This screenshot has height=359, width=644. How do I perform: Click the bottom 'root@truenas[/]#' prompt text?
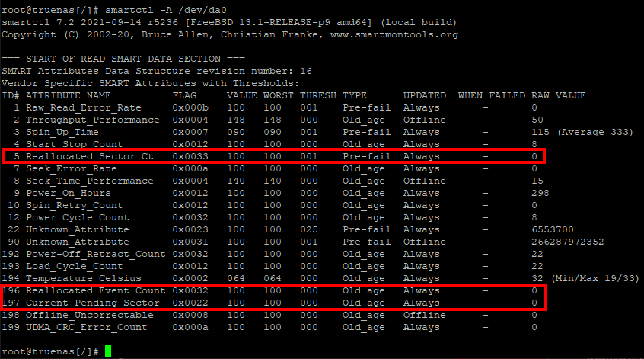[x=50, y=351]
